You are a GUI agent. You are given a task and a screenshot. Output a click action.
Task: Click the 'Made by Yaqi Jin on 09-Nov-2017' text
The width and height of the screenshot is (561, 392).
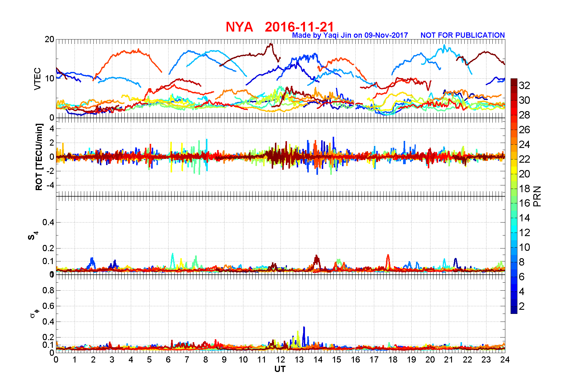tap(350, 35)
